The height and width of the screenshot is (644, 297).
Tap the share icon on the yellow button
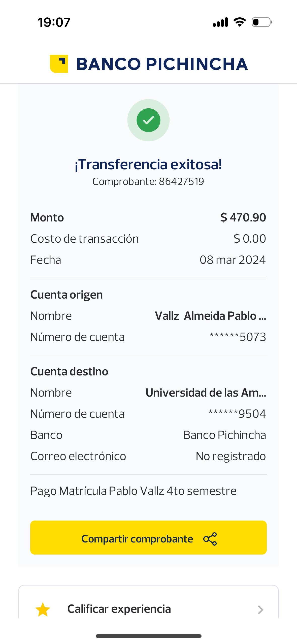click(x=210, y=539)
